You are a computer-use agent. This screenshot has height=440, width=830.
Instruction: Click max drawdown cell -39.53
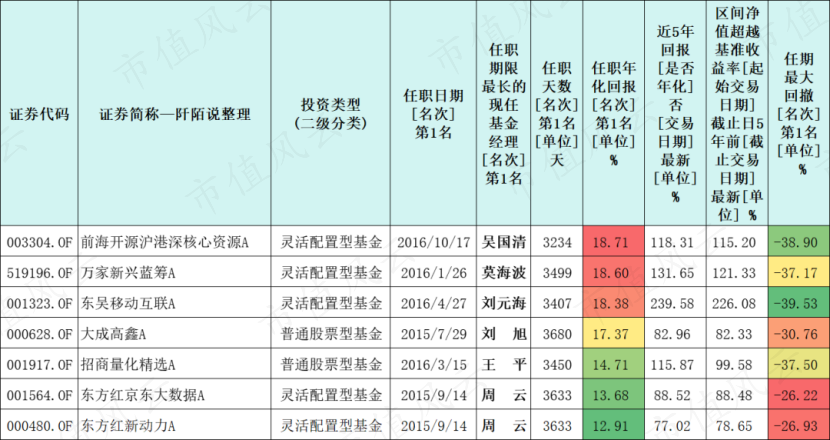click(x=799, y=303)
